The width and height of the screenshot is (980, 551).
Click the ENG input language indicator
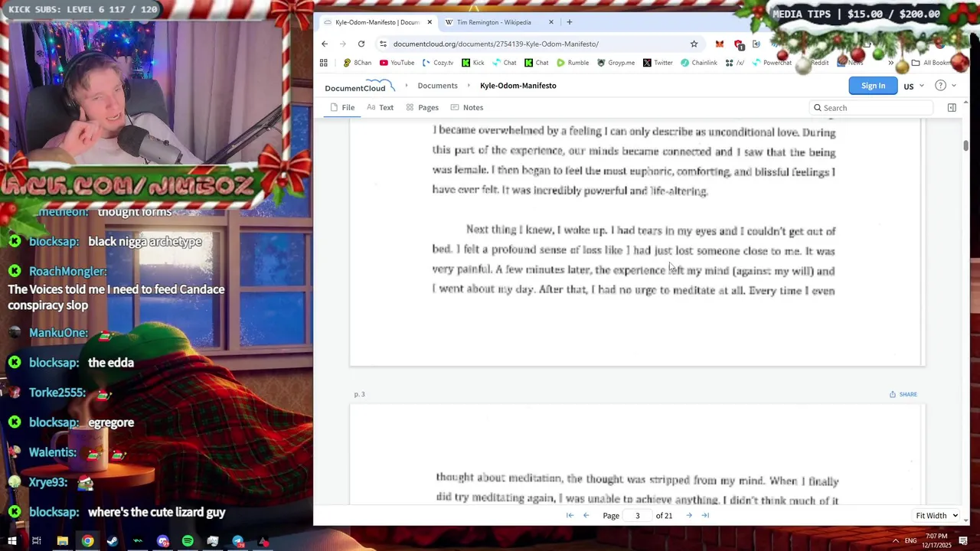(910, 541)
